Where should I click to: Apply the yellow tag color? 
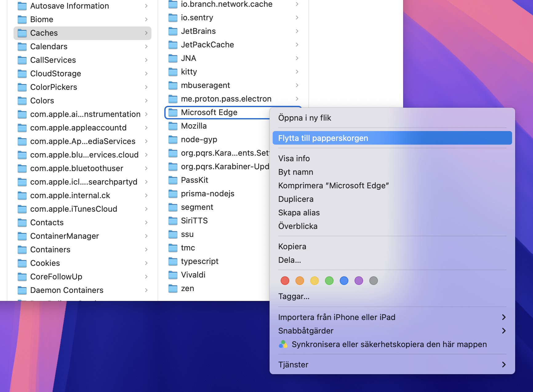tap(315, 281)
